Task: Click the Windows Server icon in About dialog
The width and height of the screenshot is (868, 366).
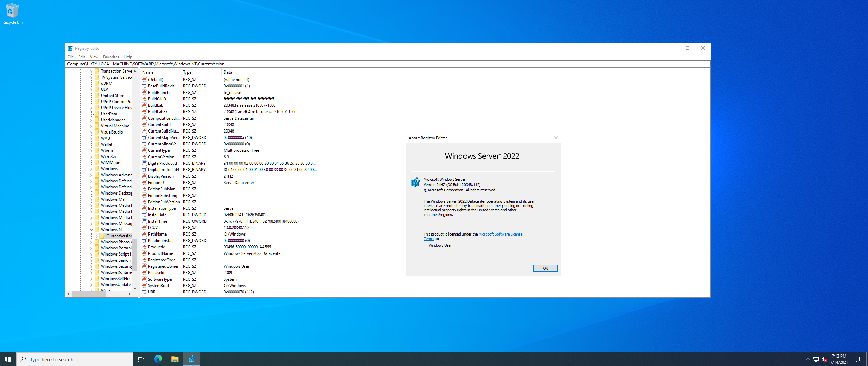Action: pos(415,182)
